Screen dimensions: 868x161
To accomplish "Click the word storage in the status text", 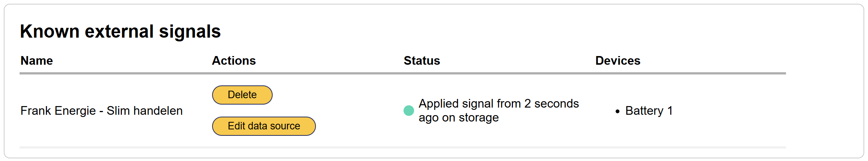I will [478, 118].
